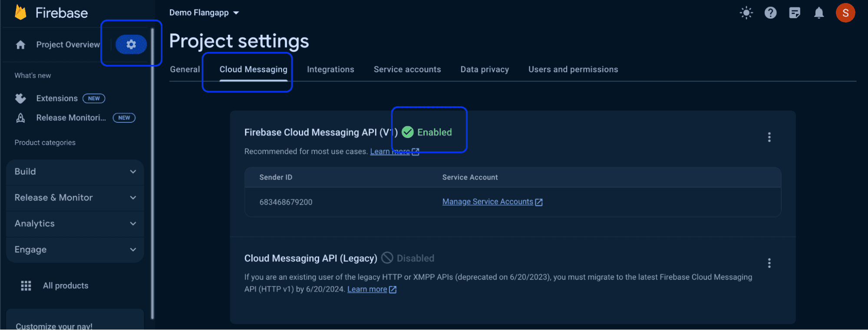This screenshot has width=868, height=330.
Task: Open notifications bell icon
Action: point(819,13)
